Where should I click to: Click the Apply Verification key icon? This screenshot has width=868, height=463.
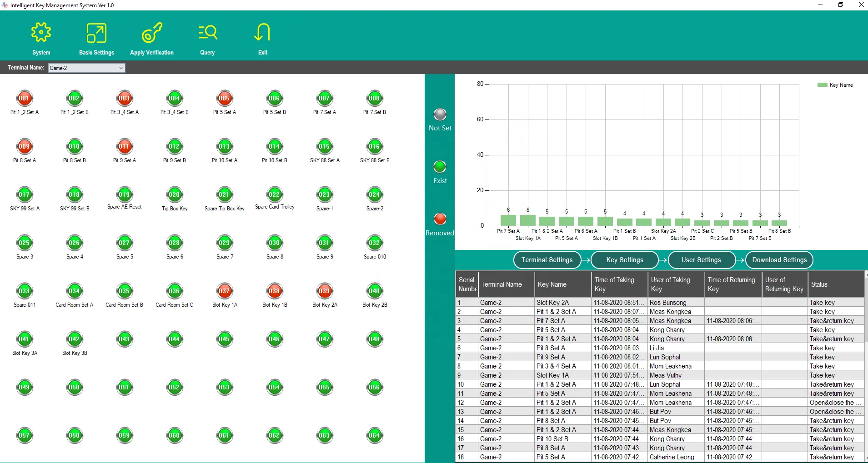[152, 33]
